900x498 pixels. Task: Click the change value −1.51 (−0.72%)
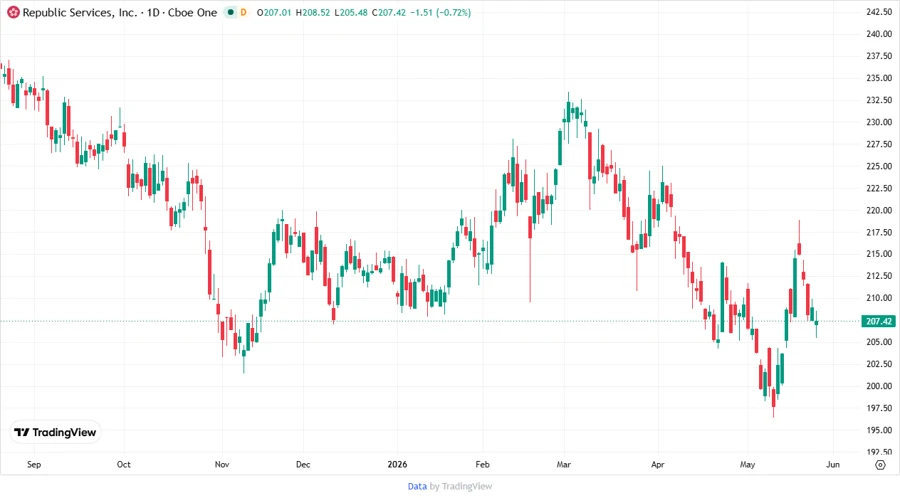point(441,12)
